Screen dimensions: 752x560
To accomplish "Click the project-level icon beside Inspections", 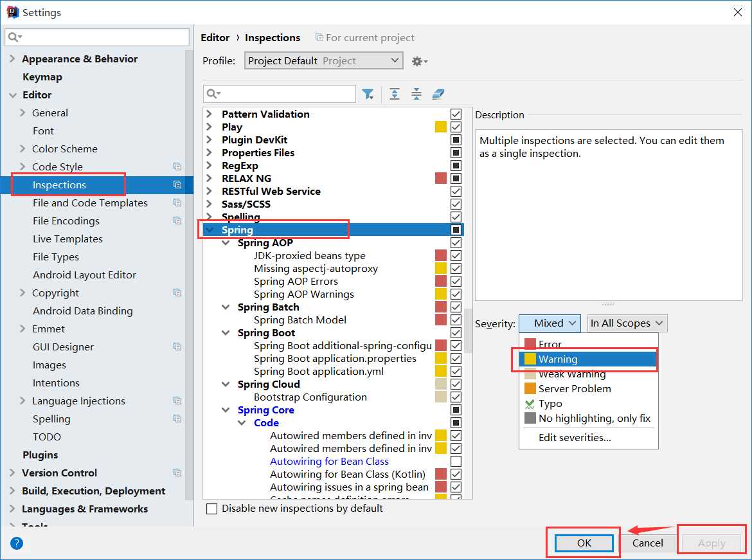I will tap(177, 185).
